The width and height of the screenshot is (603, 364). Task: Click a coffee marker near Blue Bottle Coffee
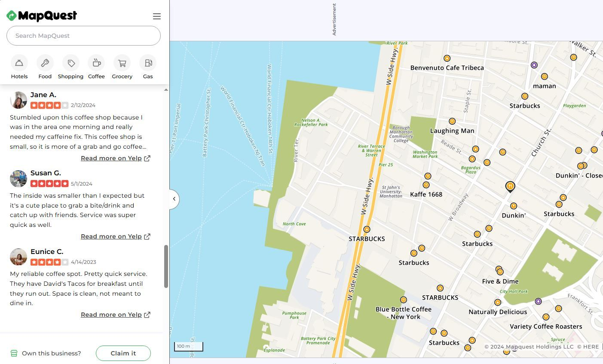coord(403,299)
